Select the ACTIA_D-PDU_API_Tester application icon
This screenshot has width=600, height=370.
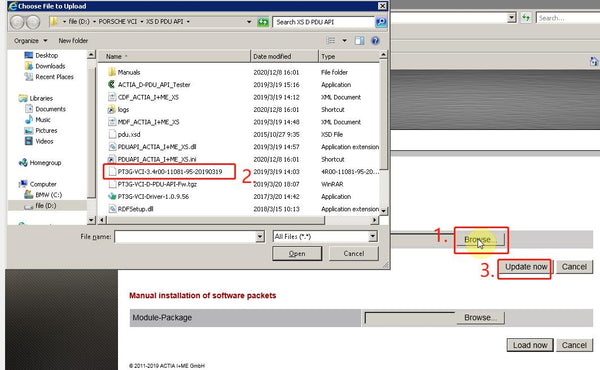tap(112, 84)
